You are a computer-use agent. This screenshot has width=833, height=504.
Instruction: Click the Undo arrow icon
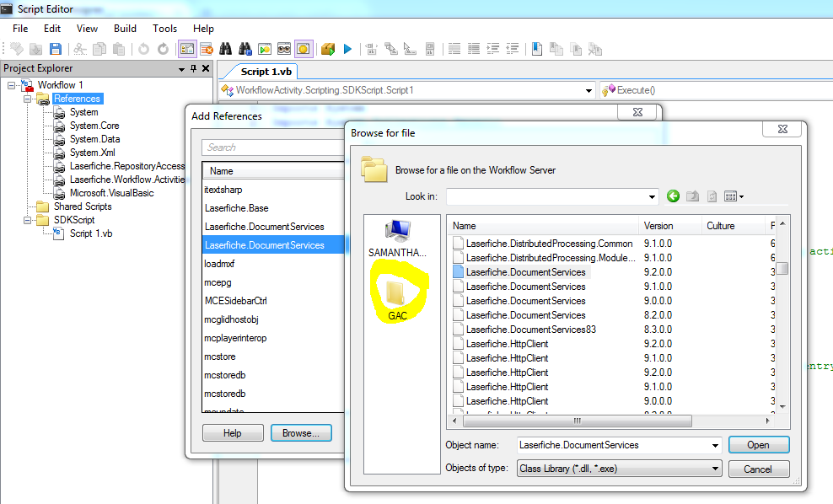coord(143,49)
